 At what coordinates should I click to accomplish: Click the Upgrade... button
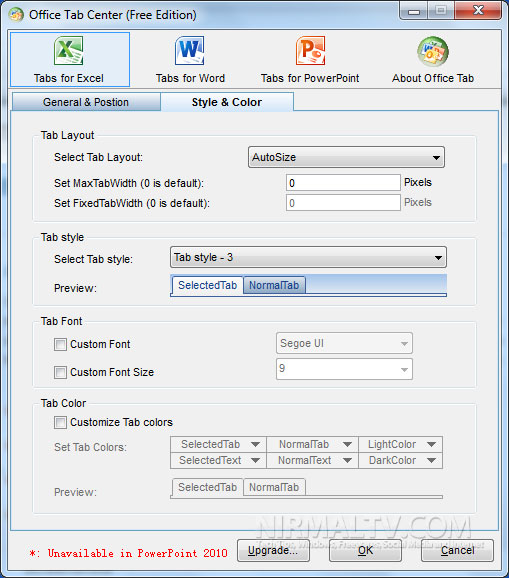[273, 551]
